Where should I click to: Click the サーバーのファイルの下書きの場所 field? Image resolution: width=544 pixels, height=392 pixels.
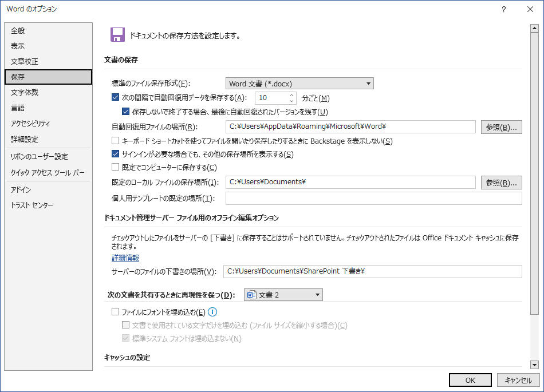373,271
